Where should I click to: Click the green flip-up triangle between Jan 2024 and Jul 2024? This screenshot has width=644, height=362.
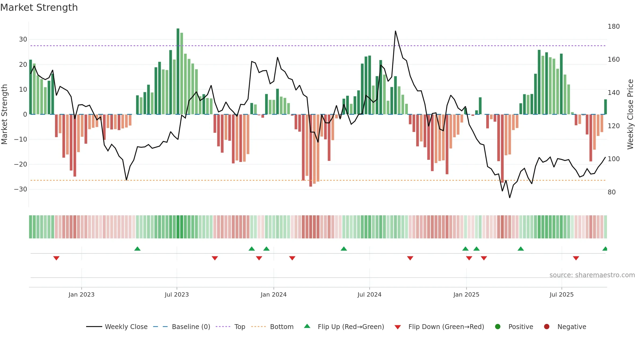(344, 249)
